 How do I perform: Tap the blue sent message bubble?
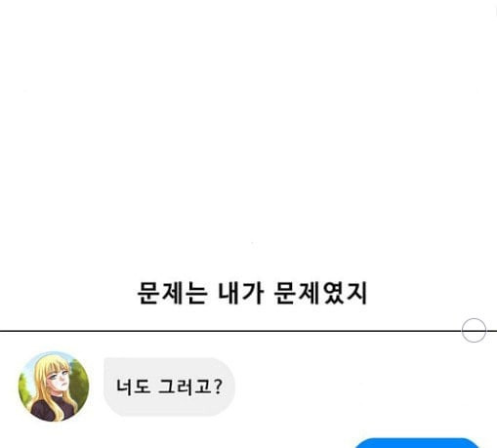coord(417,443)
